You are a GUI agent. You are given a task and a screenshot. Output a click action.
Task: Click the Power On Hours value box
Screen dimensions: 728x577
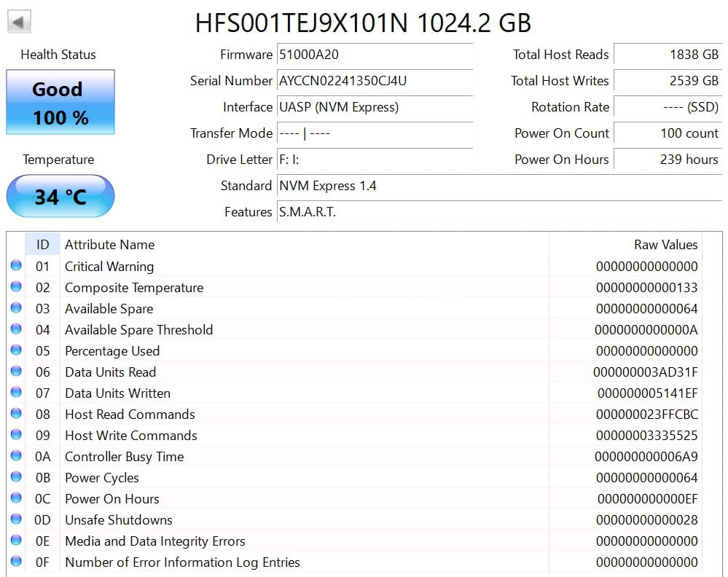(x=668, y=160)
